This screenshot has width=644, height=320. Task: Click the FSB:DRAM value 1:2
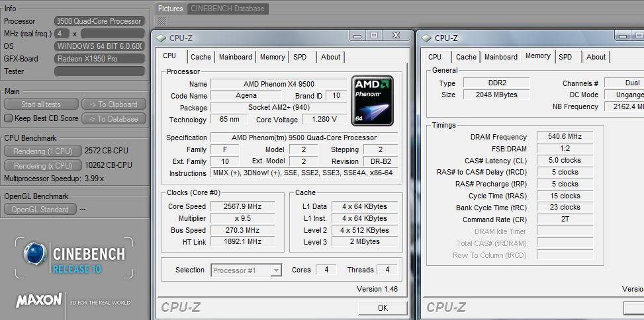point(565,149)
